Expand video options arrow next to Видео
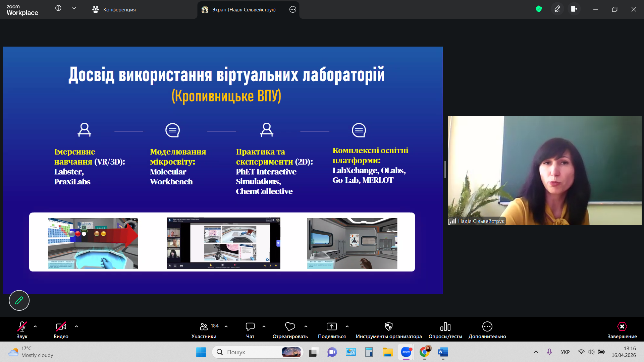644x362 pixels. [x=76, y=326]
